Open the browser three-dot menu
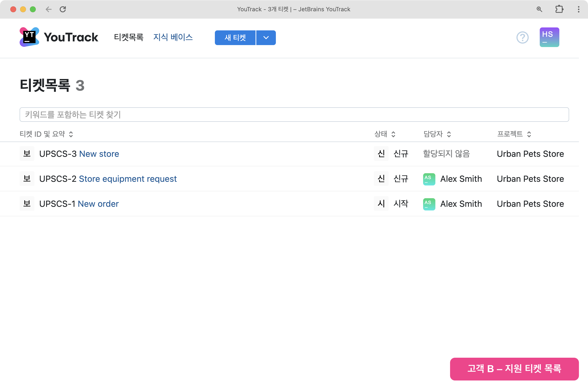Image resolution: width=588 pixels, height=392 pixels. tap(578, 9)
